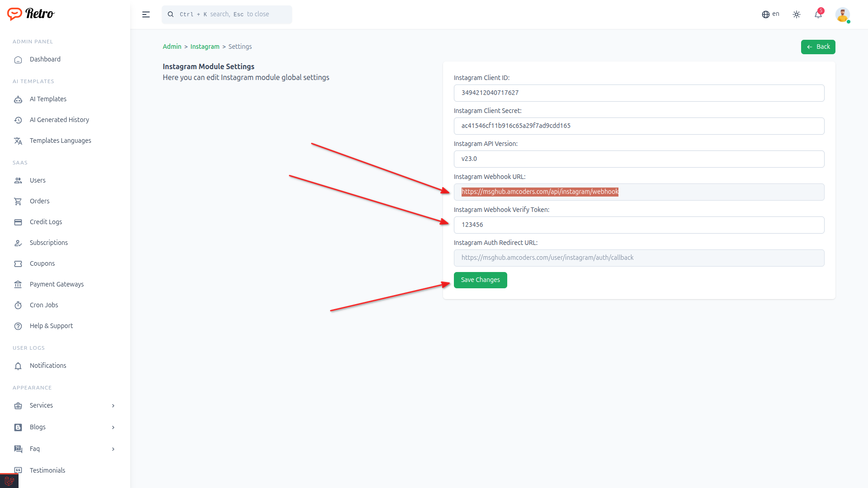Open Orders via the shopping cart icon
The width and height of the screenshot is (868, 488).
[x=18, y=201]
